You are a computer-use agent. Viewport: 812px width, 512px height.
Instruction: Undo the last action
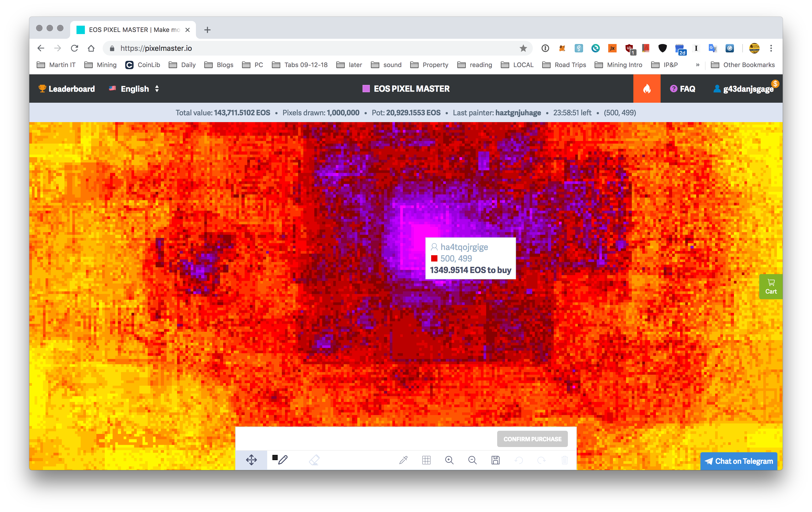click(519, 460)
